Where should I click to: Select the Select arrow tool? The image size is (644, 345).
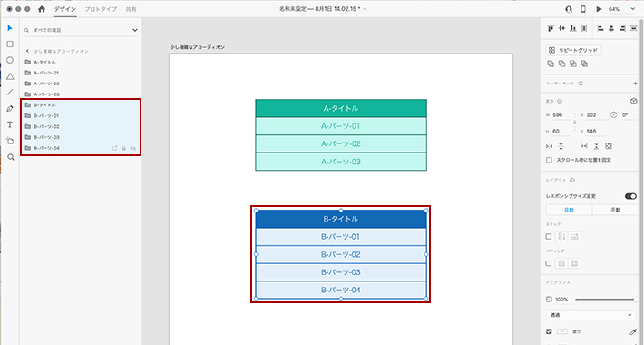[10, 28]
